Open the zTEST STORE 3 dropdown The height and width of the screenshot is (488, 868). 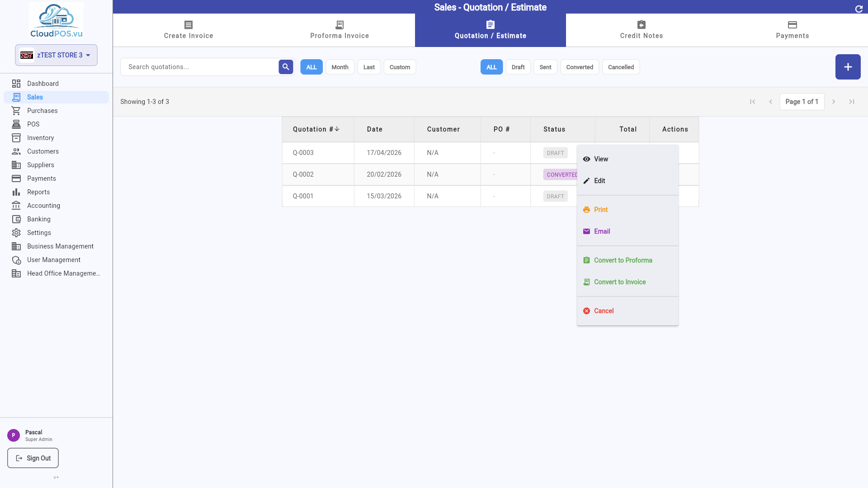pos(56,55)
